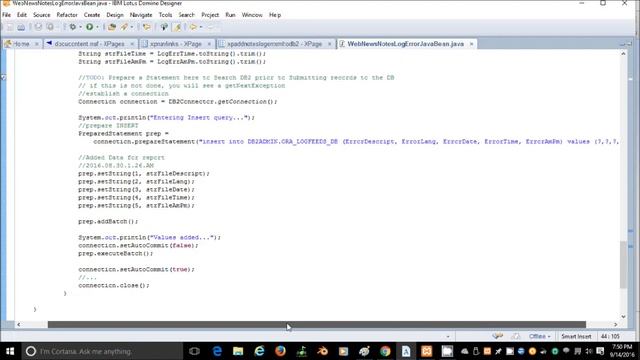The image size is (640, 360).
Task: Open the Run menu
Action: (x=231, y=15)
